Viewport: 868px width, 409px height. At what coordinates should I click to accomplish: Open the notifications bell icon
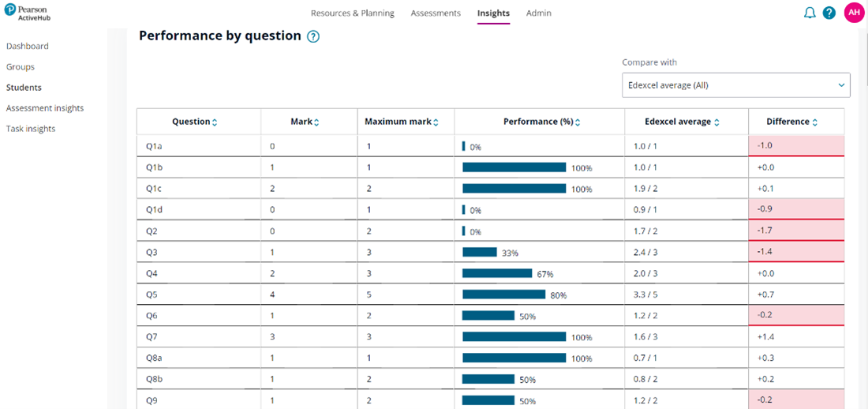[x=810, y=13]
